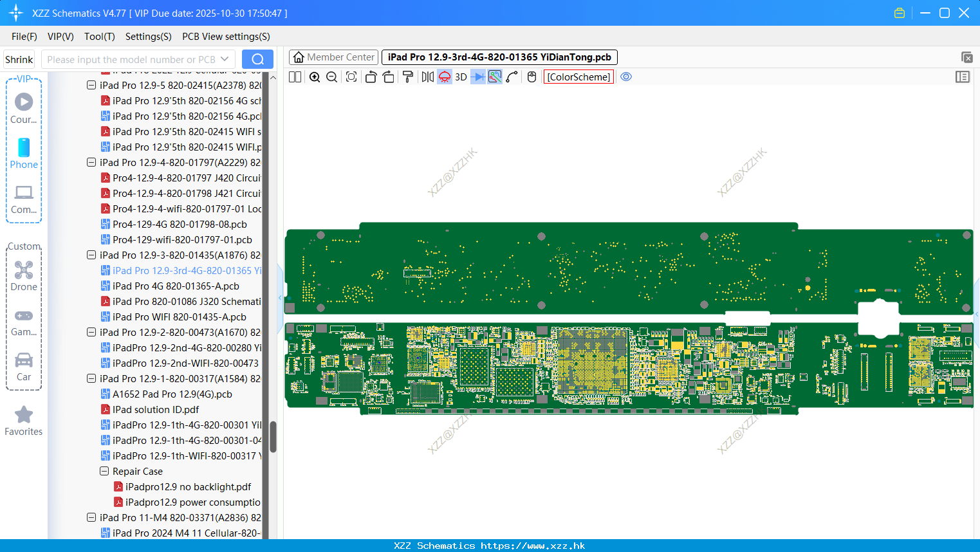Open the search field dropdown arrow
Viewport: 980px width, 552px height.
225,59
